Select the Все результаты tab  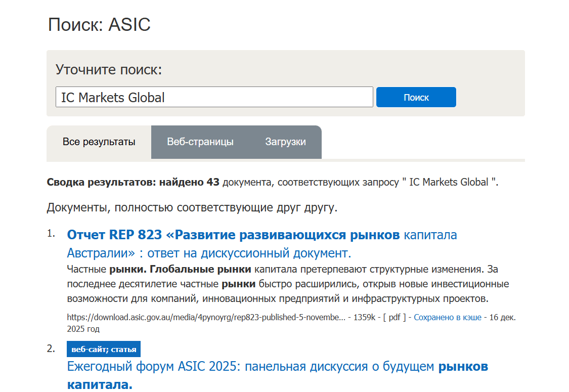99,142
